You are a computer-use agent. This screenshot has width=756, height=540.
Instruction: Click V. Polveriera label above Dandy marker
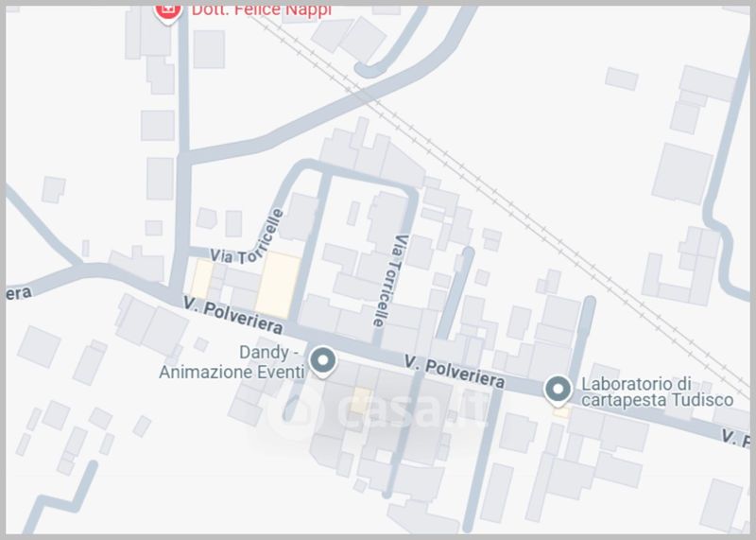232,316
